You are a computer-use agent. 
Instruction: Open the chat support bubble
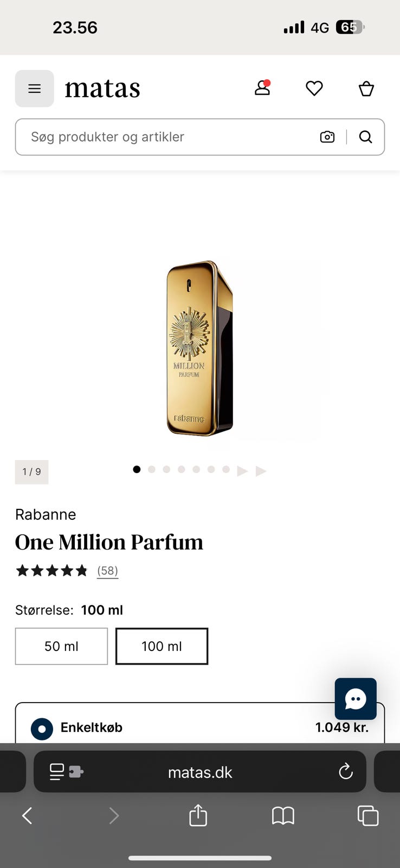pos(356,699)
